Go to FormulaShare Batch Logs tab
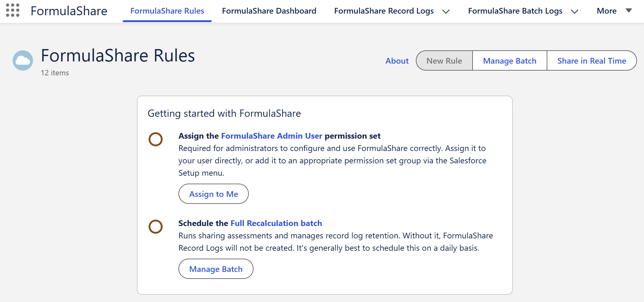 pos(515,11)
